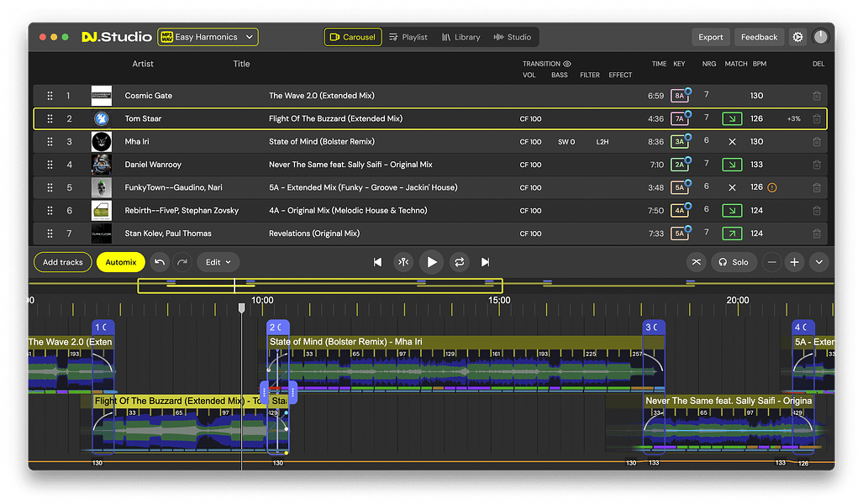Click the match arrow for Tom Staar
The height and width of the screenshot is (504, 863).
[x=732, y=118]
